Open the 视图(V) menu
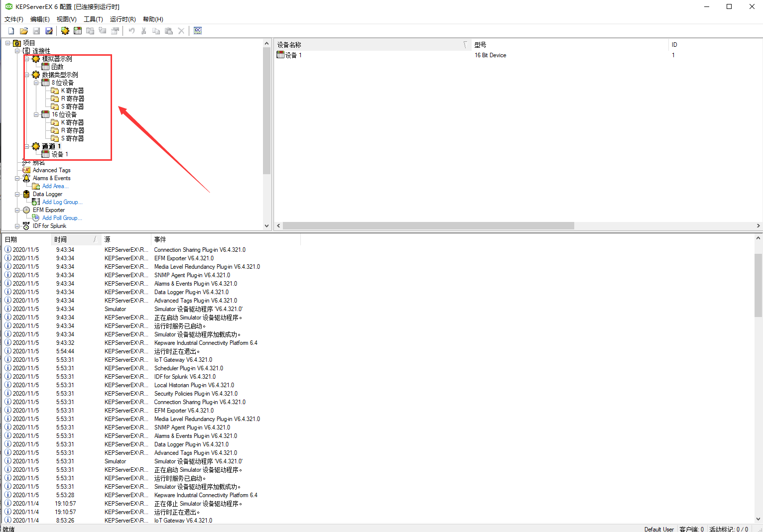Image resolution: width=763 pixels, height=532 pixels. tap(66, 19)
